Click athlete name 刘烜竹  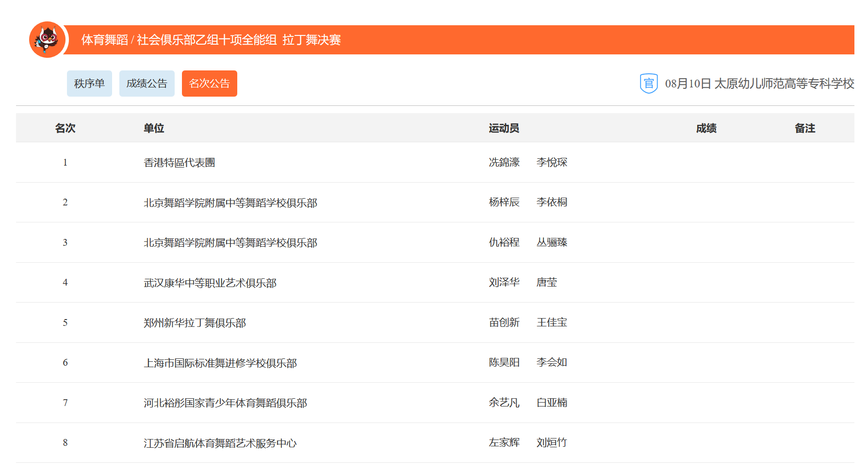pyautogui.click(x=552, y=442)
